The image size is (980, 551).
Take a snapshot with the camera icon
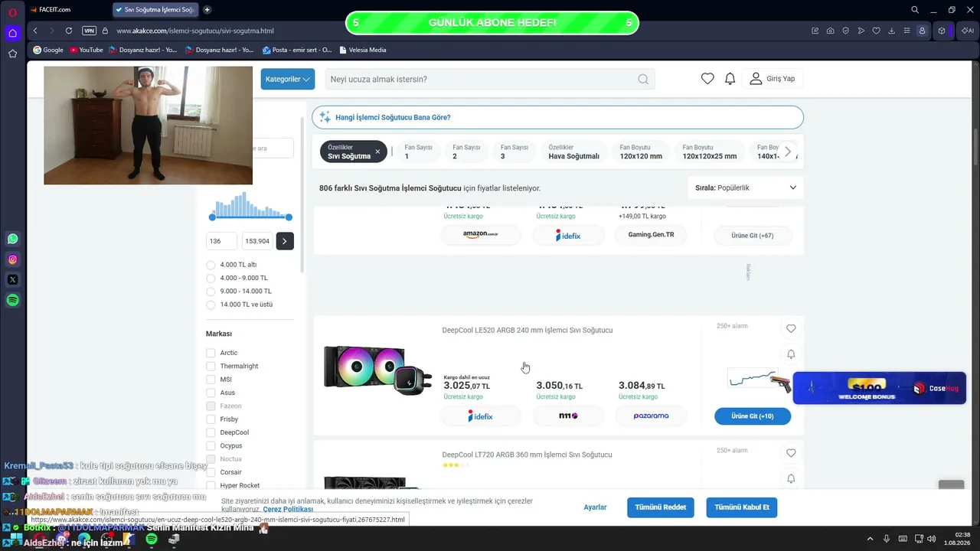[x=831, y=31]
